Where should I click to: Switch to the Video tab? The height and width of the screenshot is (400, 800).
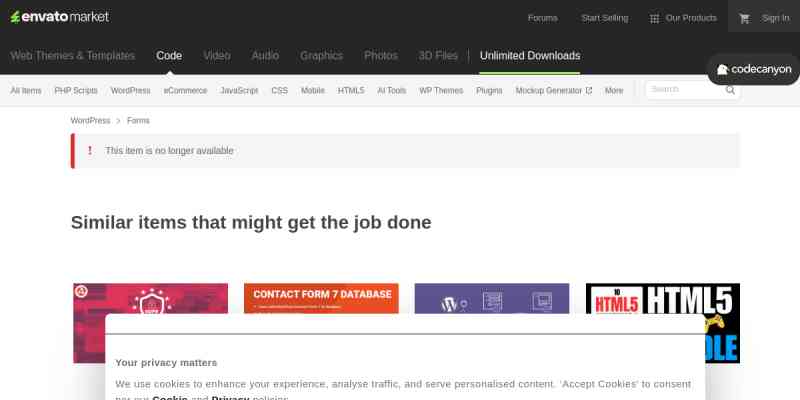(216, 56)
